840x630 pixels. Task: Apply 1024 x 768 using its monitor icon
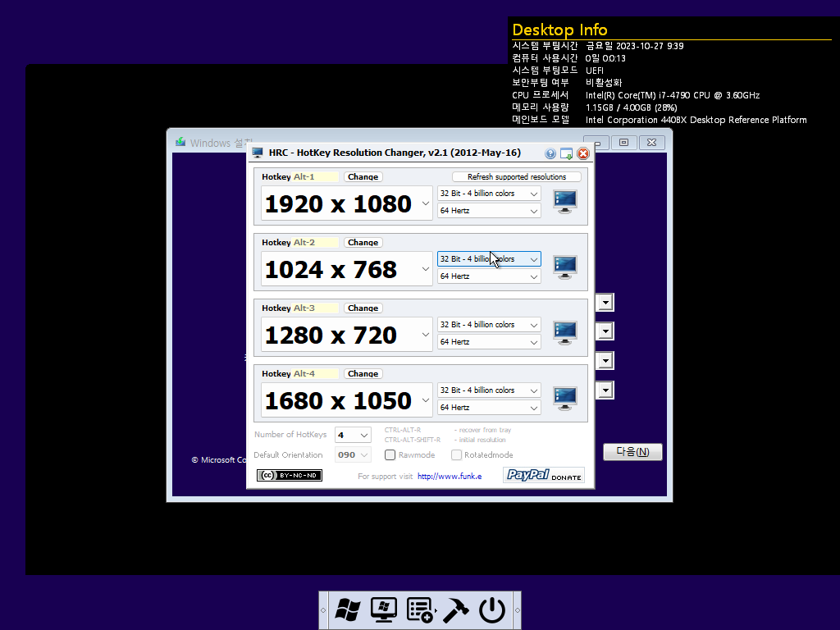[x=564, y=267]
